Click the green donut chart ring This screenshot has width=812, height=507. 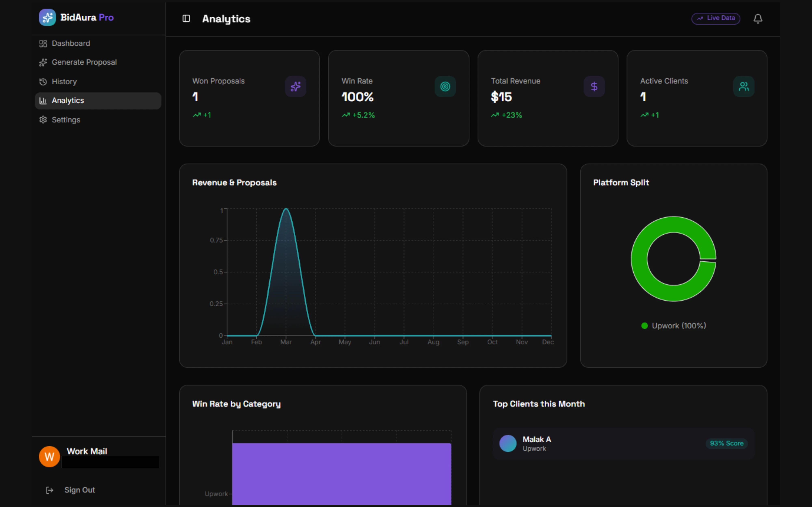point(639,259)
